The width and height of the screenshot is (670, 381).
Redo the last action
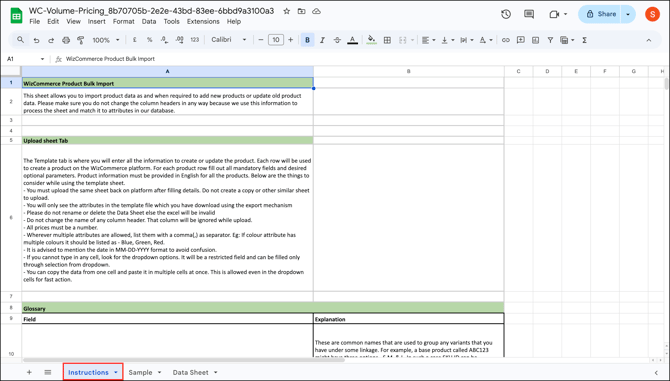[x=51, y=40]
